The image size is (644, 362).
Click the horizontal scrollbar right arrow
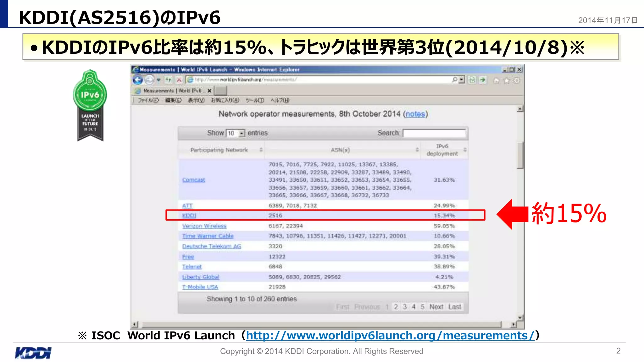pos(513,324)
